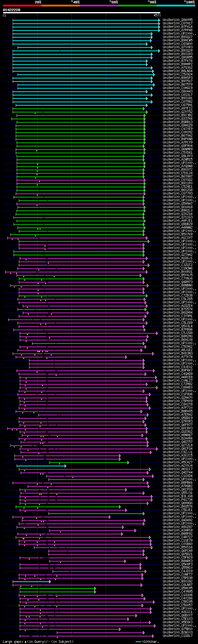The height and width of the screenshot is (644, 198).
Task: Open hit UniRef100_A7PP46
Action: point(178,30)
